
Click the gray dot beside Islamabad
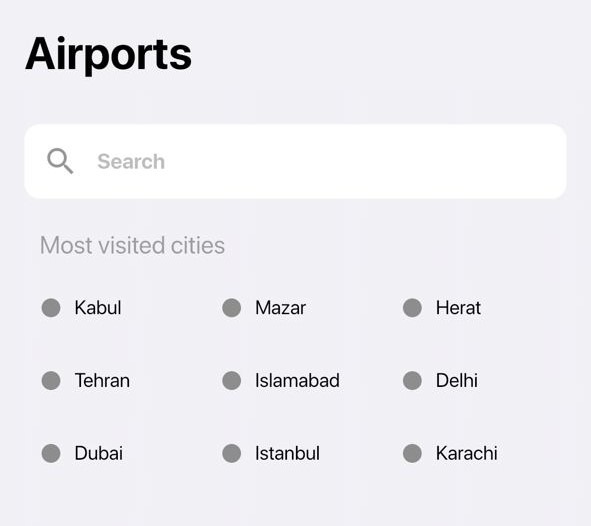coord(231,381)
